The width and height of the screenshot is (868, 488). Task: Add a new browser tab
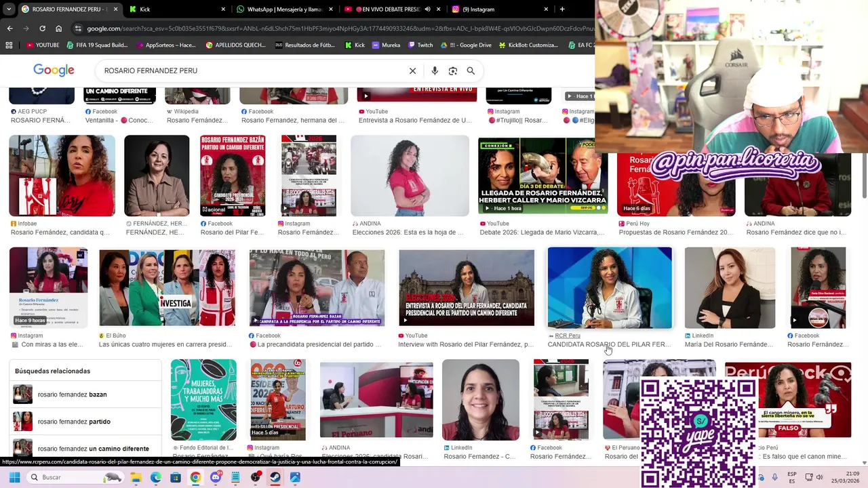tap(562, 9)
